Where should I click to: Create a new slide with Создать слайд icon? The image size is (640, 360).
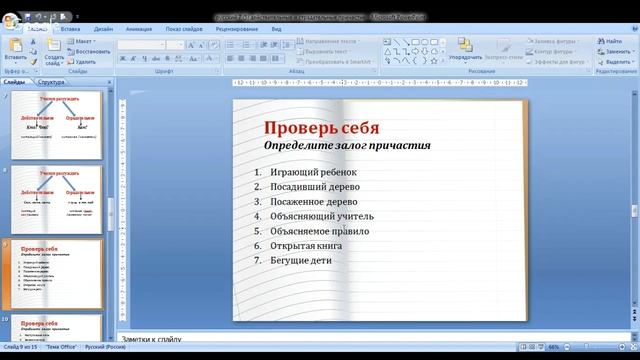54,45
